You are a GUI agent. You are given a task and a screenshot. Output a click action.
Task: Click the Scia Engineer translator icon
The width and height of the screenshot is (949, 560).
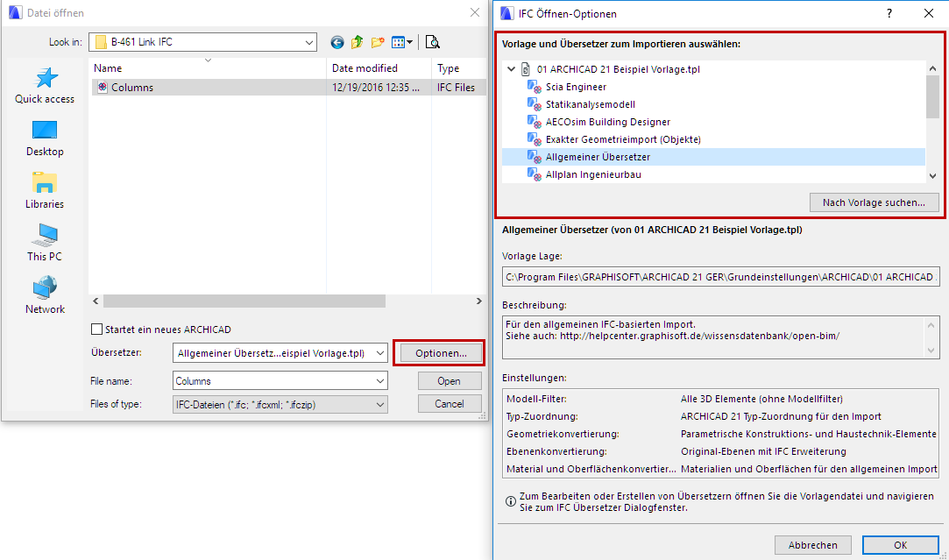(x=534, y=87)
